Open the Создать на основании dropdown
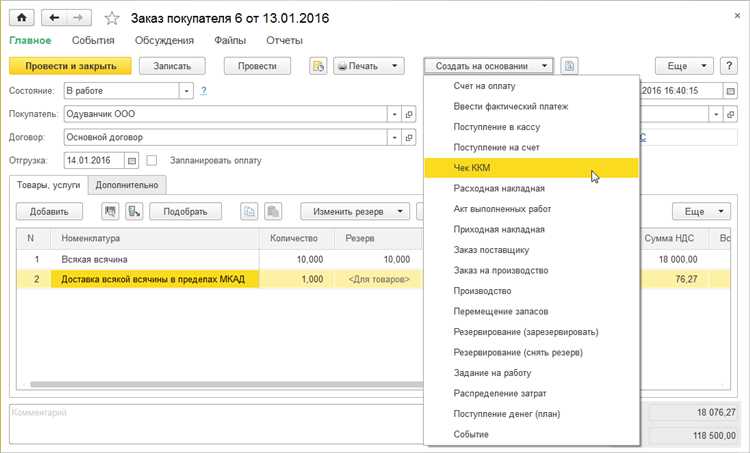The image size is (750, 453). pyautogui.click(x=488, y=66)
